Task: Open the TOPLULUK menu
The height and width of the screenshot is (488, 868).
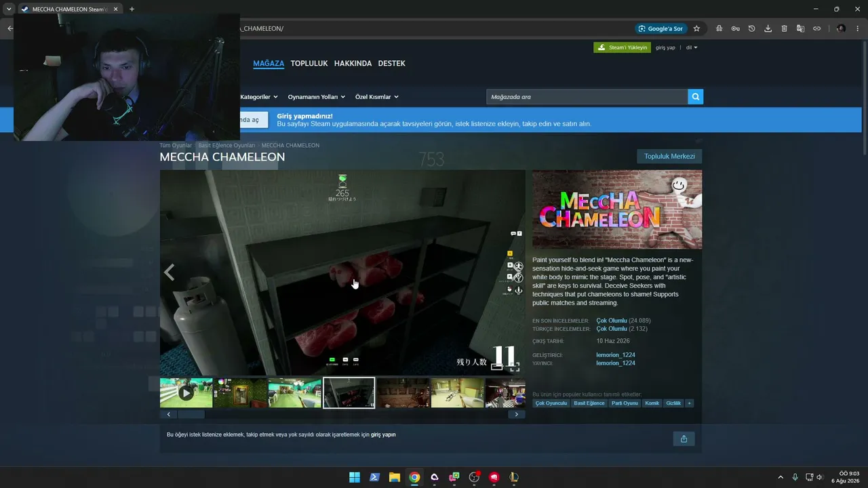Action: (x=309, y=63)
